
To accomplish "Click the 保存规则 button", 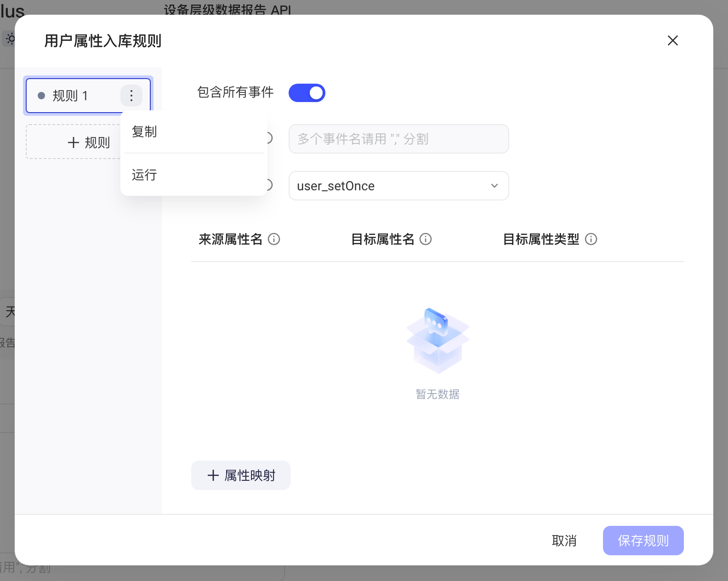I will click(643, 541).
